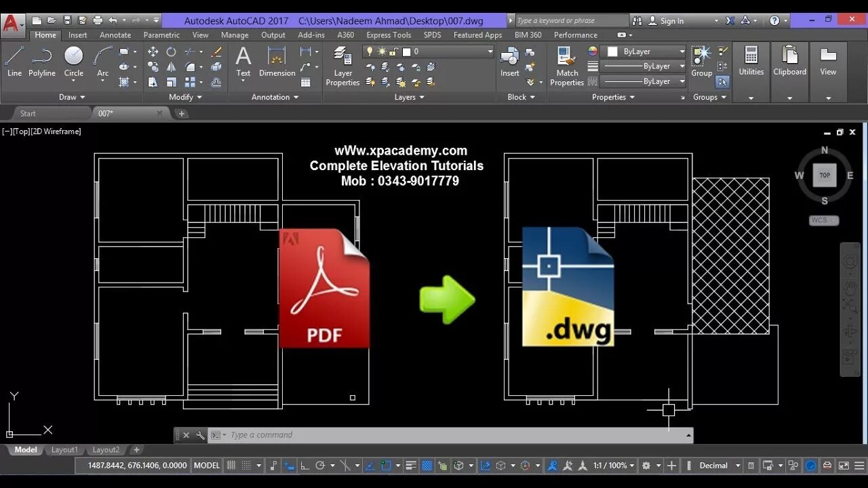This screenshot has height=488, width=868.
Task: Activate the Rotate tool in Modify
Action: click(171, 52)
